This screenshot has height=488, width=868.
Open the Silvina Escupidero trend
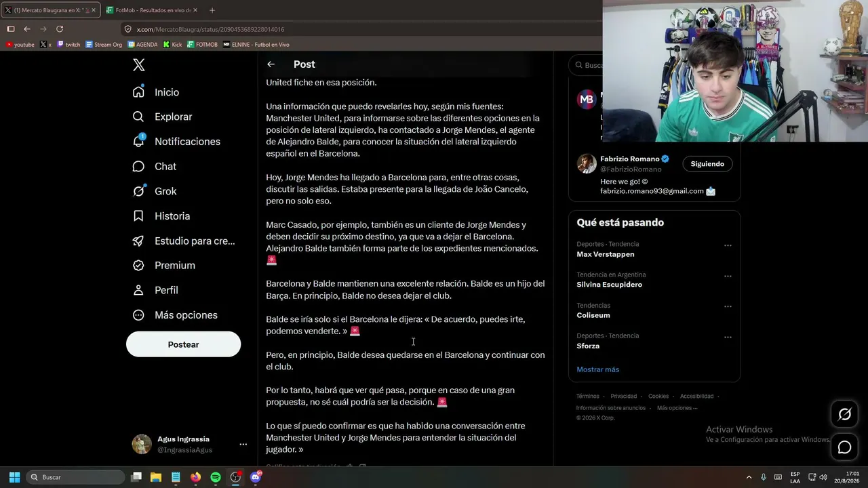tap(609, 285)
